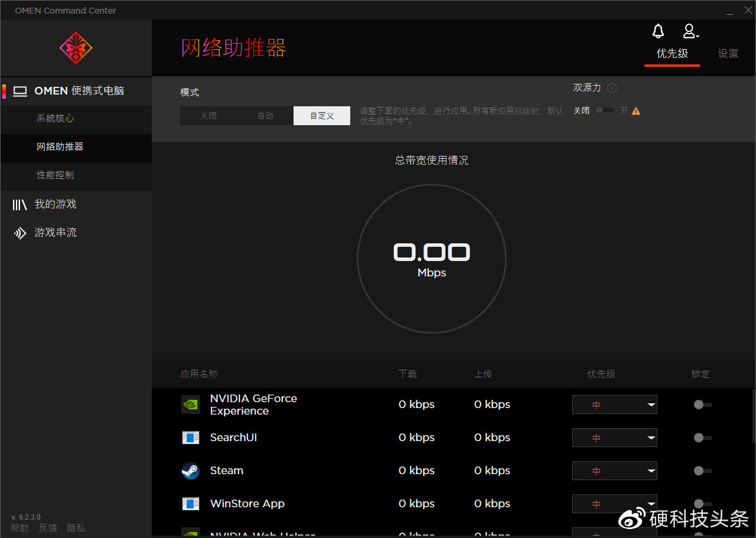Image resolution: width=756 pixels, height=538 pixels.
Task: Enable the lock toggle for Steam
Action: (702, 471)
